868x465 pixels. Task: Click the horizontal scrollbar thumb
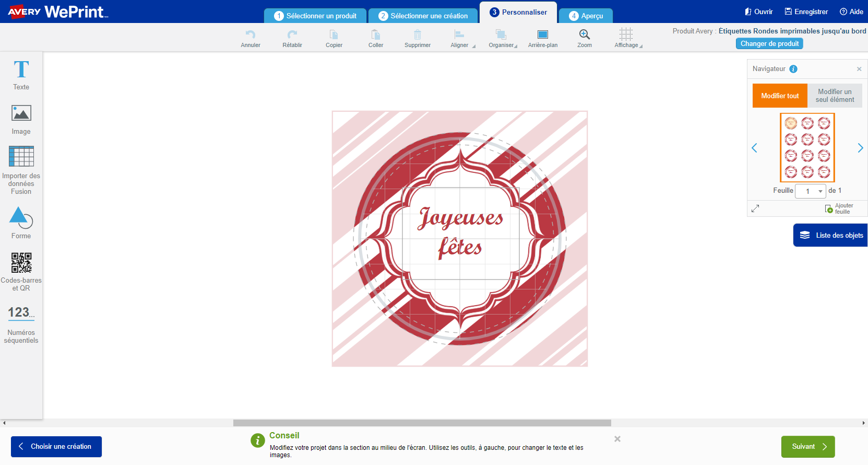pyautogui.click(x=422, y=423)
